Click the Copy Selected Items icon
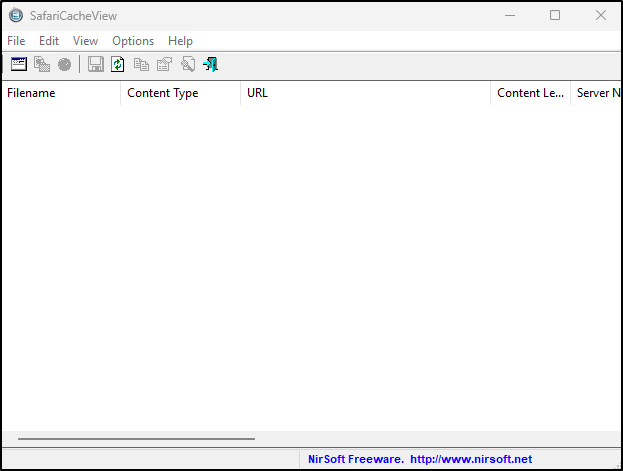623x471 pixels. click(141, 64)
